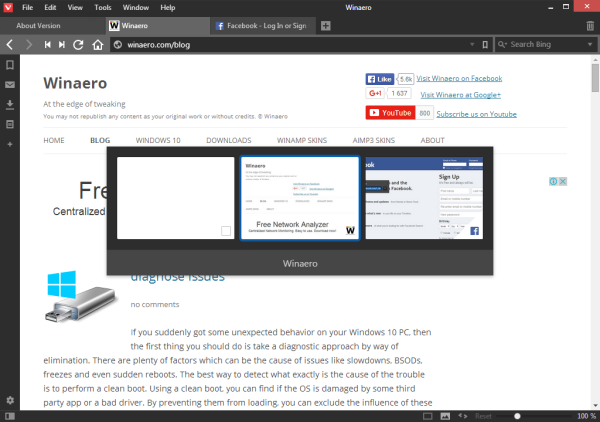Open the Bookmarks side panel

click(10, 65)
